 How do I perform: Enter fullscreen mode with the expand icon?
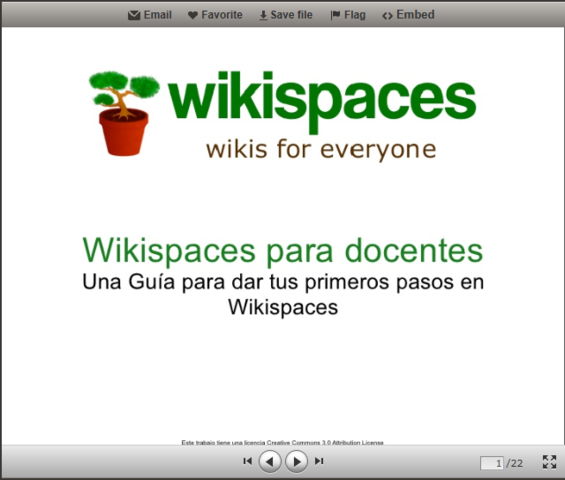[x=550, y=462]
